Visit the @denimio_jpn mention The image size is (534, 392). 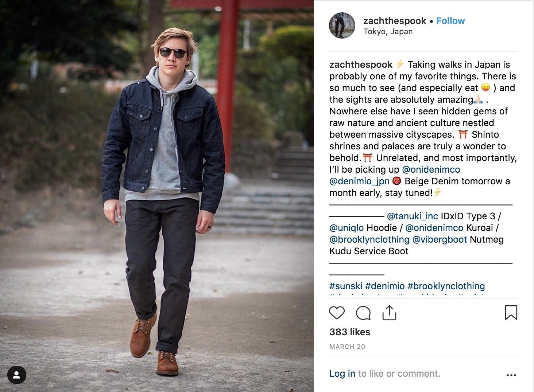pyautogui.click(x=359, y=181)
